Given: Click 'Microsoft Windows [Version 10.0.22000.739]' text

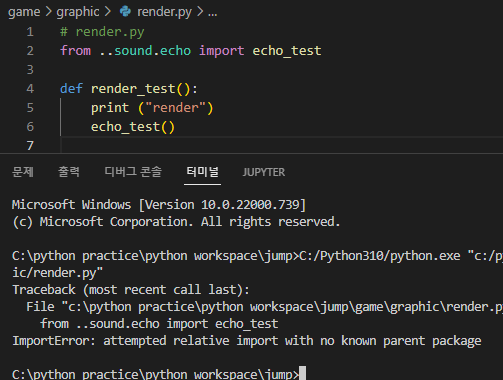Looking at the screenshot, I should tap(159, 205).
